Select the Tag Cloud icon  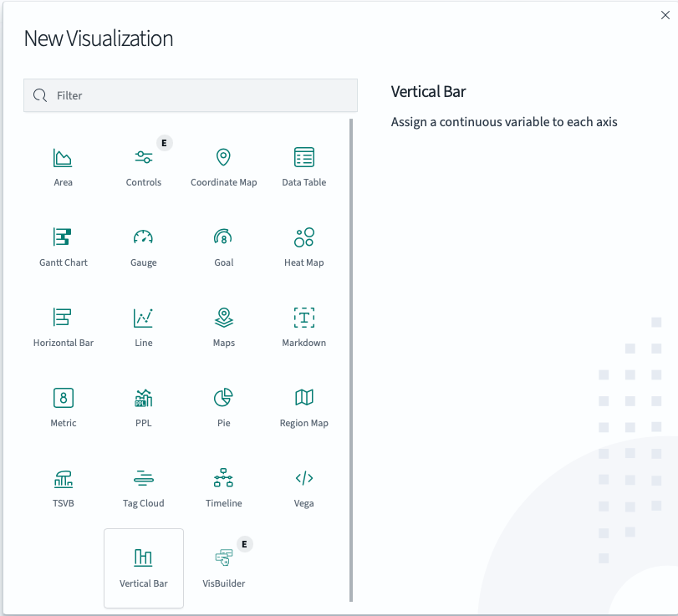144,478
